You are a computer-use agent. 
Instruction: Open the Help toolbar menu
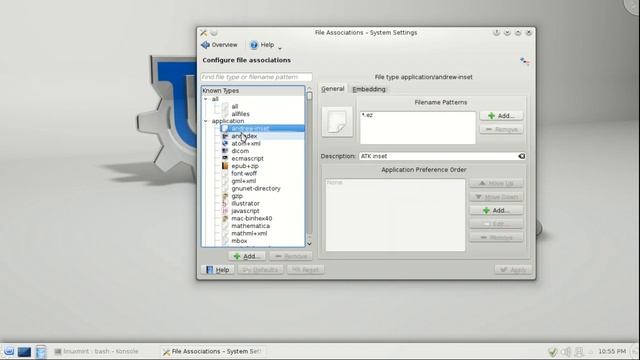tap(262, 45)
